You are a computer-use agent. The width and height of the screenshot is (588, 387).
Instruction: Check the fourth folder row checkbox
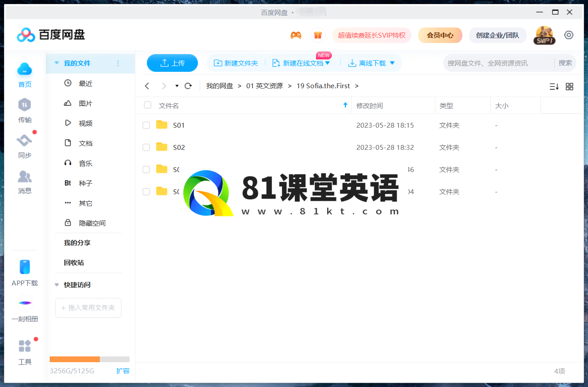(146, 192)
